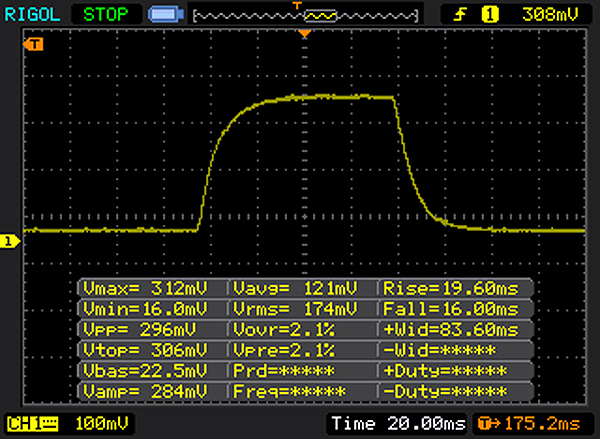Click the 308mV trigger level readout

click(x=550, y=15)
